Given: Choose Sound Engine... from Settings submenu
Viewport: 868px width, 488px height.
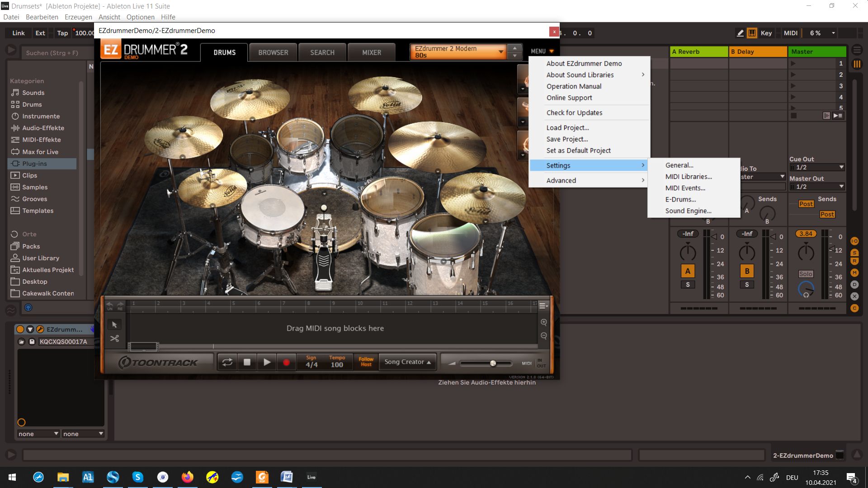Looking at the screenshot, I should tap(688, 211).
